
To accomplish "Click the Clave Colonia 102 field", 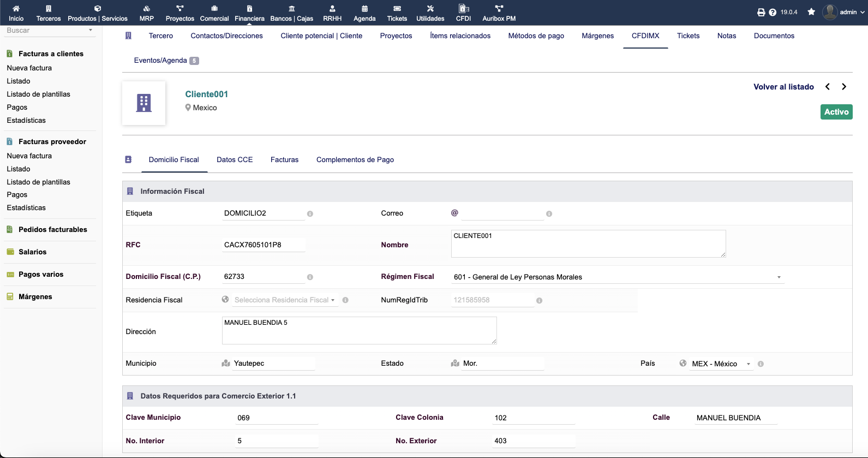I will [x=534, y=418].
